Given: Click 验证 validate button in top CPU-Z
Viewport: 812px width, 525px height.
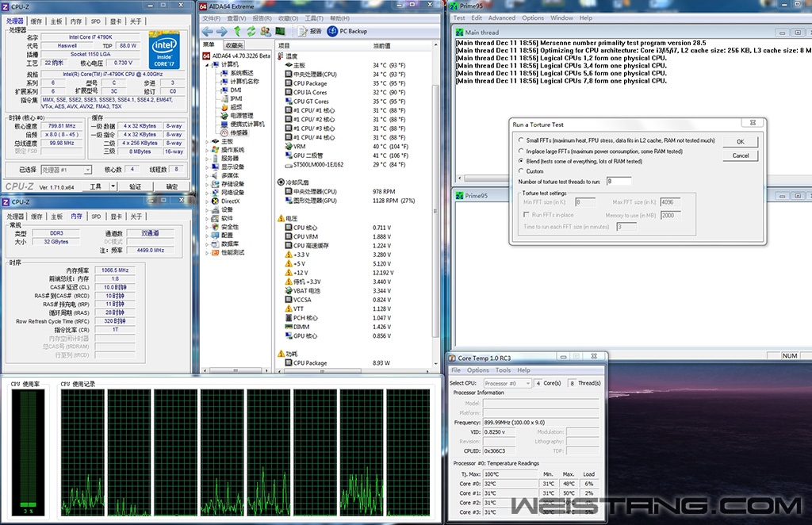Looking at the screenshot, I should (136, 186).
